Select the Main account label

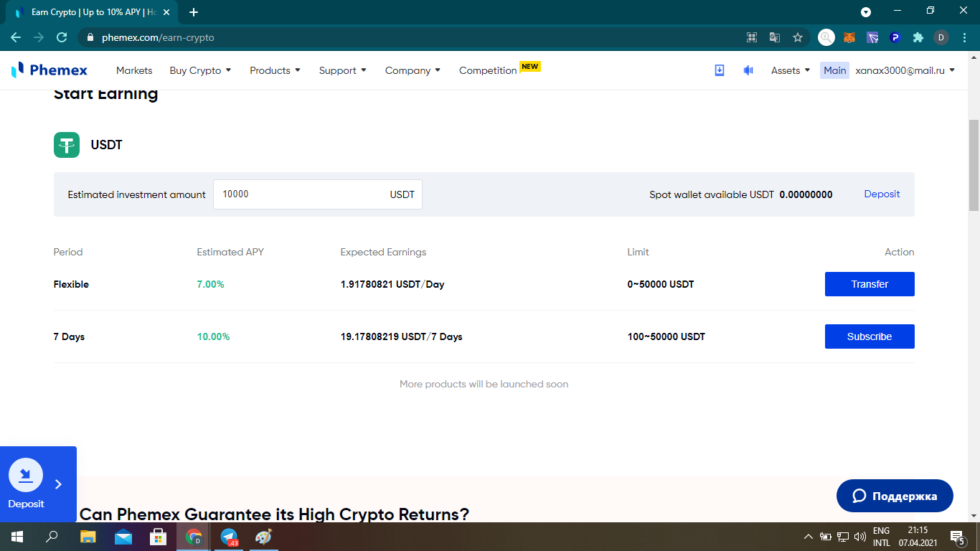point(835,70)
